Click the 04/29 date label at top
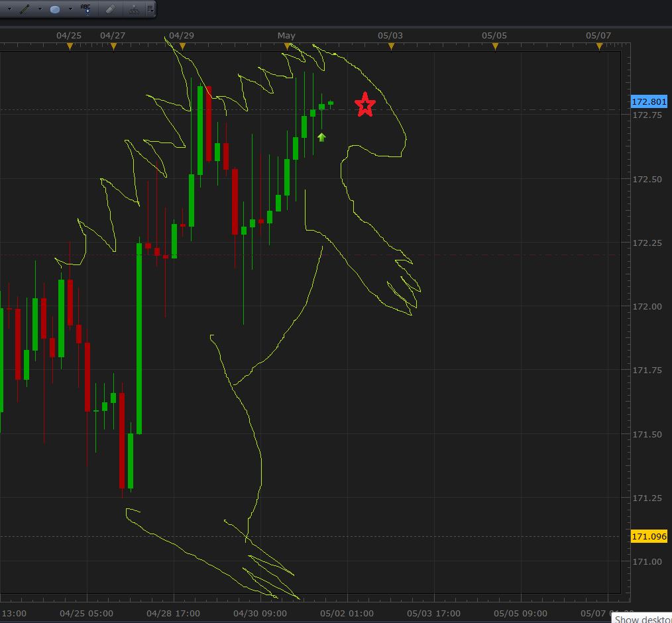This screenshot has width=672, height=623. tap(182, 36)
